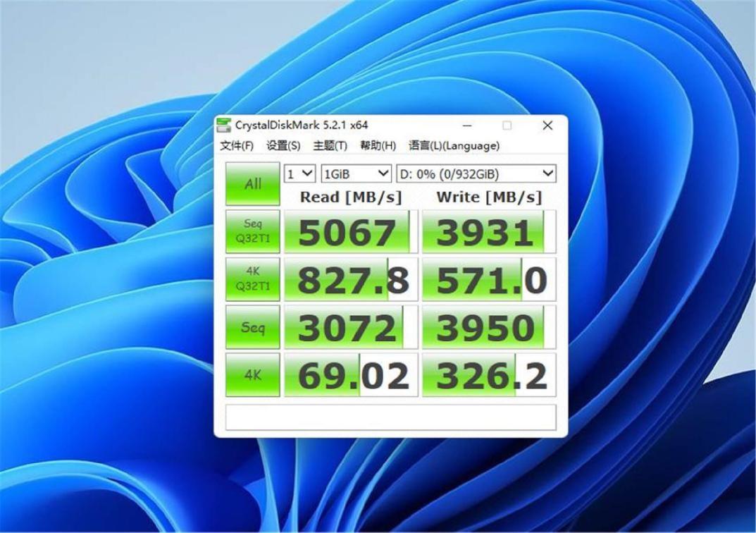Click the 571.0 4K Q32T1 write value
756x533 pixels.
[489, 279]
